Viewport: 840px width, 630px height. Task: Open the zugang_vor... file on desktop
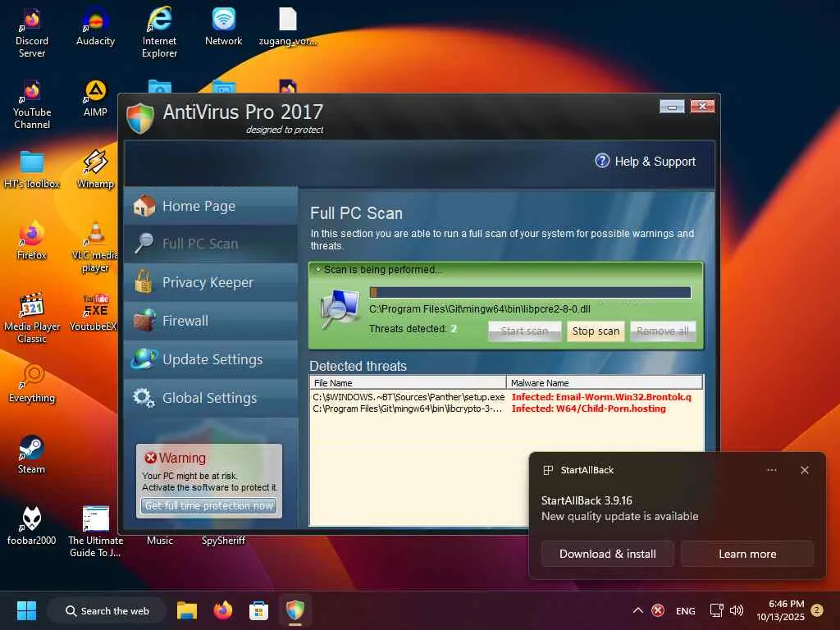[288, 27]
